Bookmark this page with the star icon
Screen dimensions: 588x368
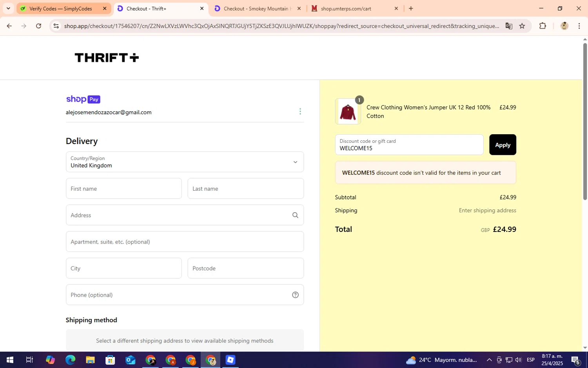pos(522,26)
